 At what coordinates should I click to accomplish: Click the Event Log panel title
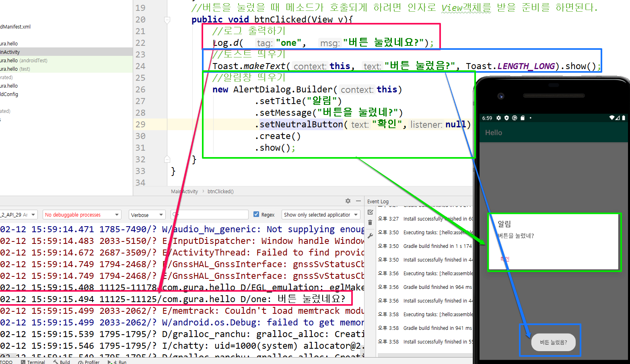coord(378,201)
